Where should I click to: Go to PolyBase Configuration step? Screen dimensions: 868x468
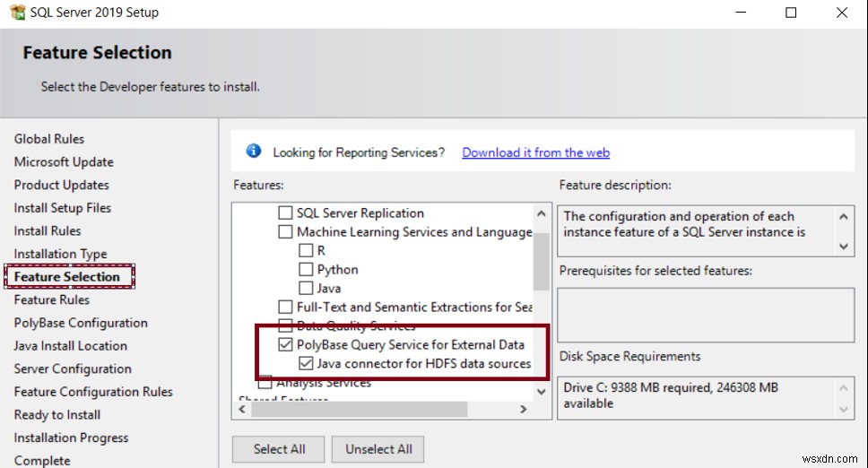click(x=81, y=323)
